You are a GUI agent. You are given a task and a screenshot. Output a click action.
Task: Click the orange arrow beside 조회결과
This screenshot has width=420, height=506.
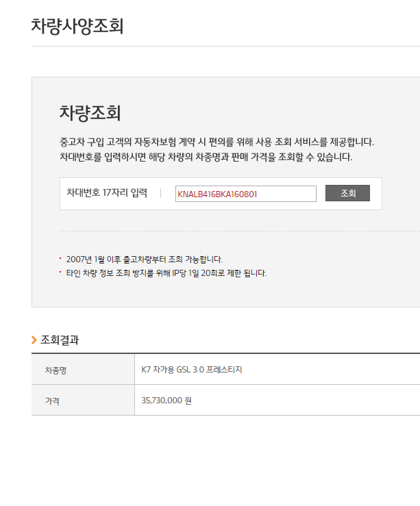(x=34, y=340)
